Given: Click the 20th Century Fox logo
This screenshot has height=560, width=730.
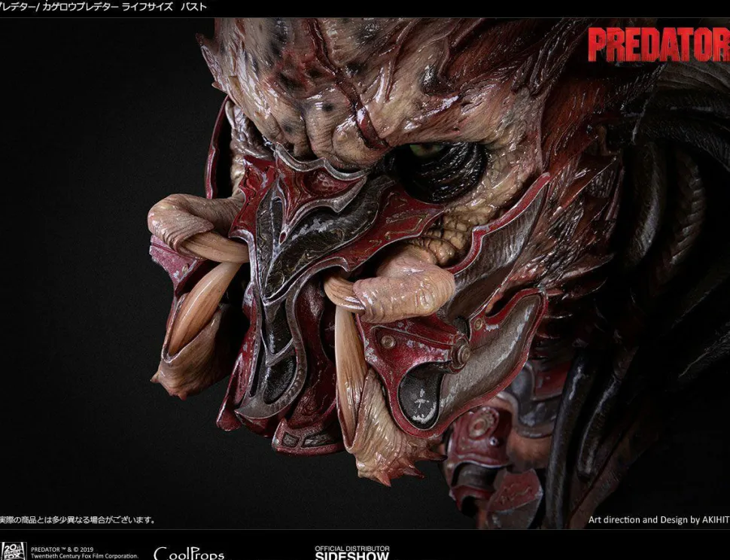Looking at the screenshot, I should (x=13, y=551).
